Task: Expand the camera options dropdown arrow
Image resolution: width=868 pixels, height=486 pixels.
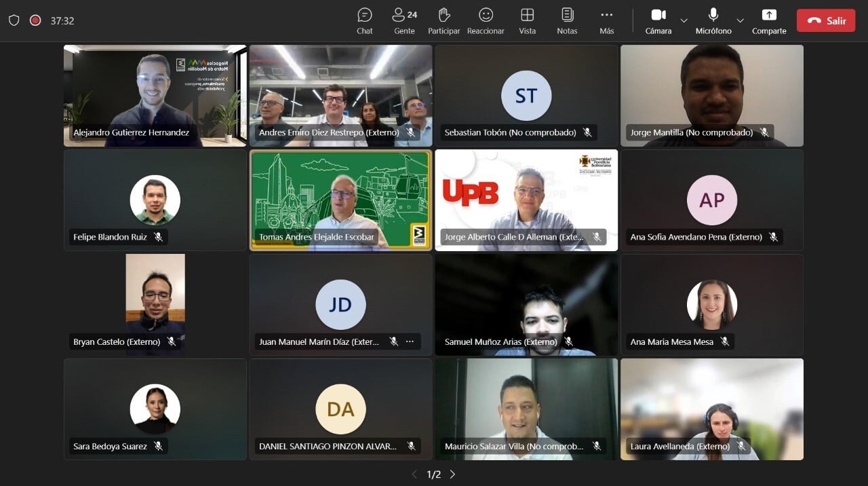Action: (x=684, y=20)
